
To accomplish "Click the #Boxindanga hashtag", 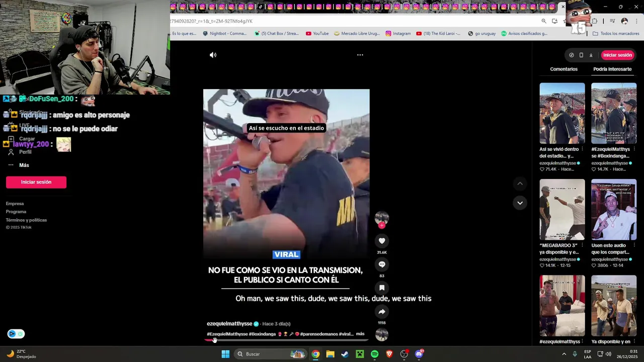I will pos(262,334).
